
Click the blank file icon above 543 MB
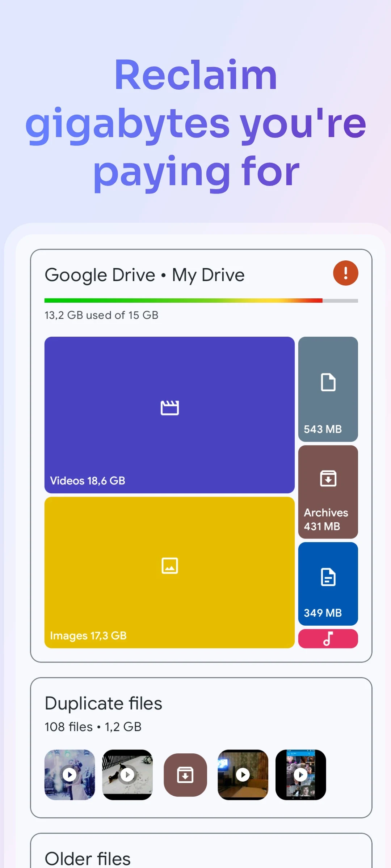pos(328,382)
